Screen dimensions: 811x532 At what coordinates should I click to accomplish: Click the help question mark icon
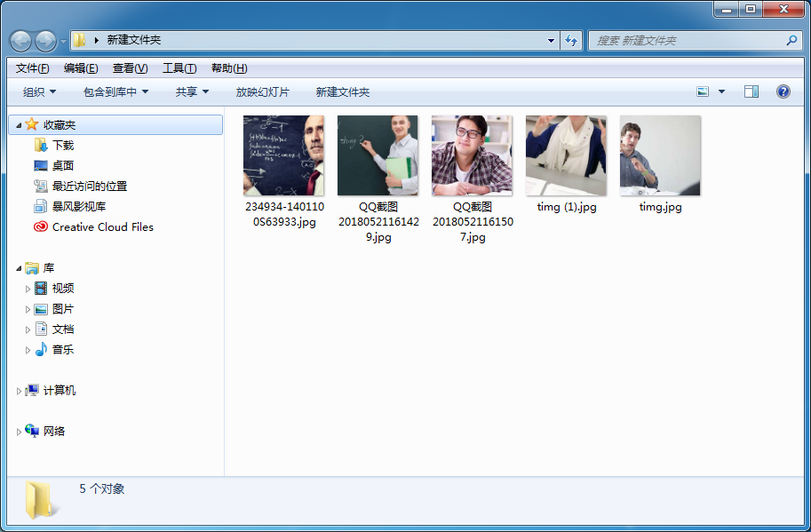coord(783,91)
